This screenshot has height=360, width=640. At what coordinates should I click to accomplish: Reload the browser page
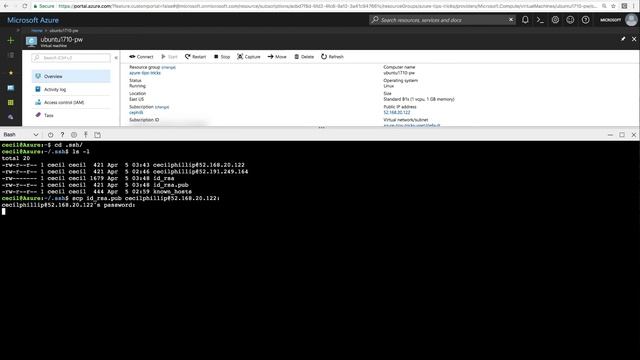pyautogui.click(x=25, y=6)
